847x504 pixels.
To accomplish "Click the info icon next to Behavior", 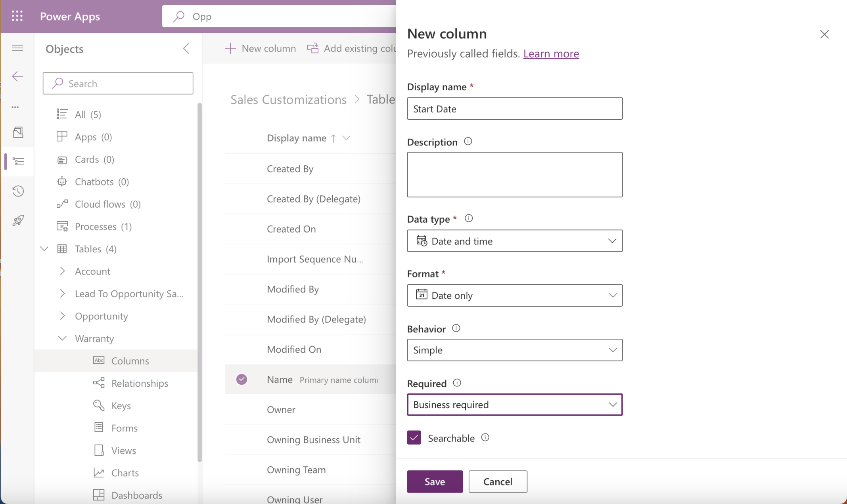I will pyautogui.click(x=456, y=328).
